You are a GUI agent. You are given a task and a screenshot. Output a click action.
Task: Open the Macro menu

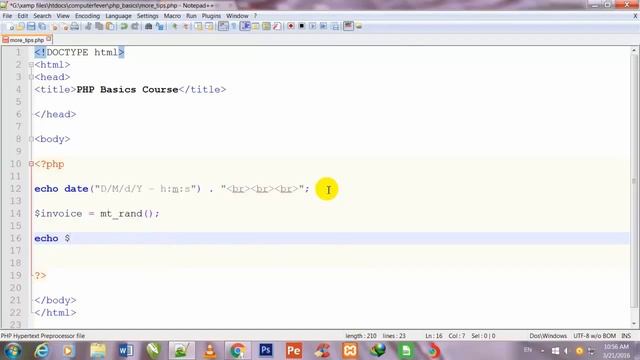(x=172, y=16)
